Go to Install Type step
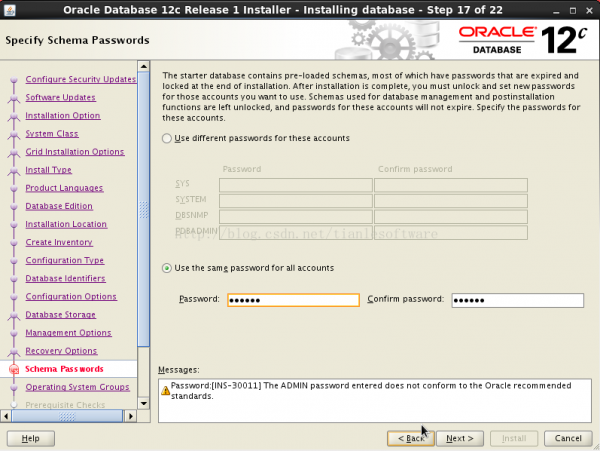 tap(49, 170)
